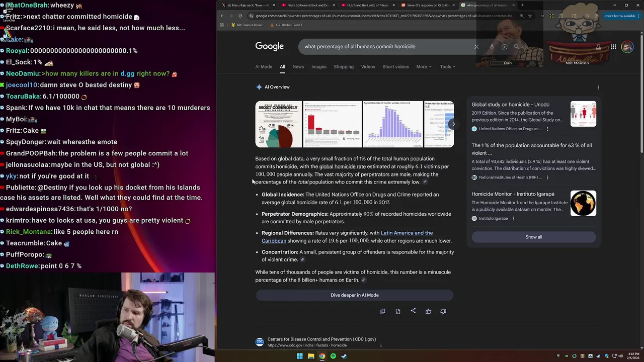Open Latin America and the Caribbean link
The width and height of the screenshot is (644, 362).
(x=347, y=237)
